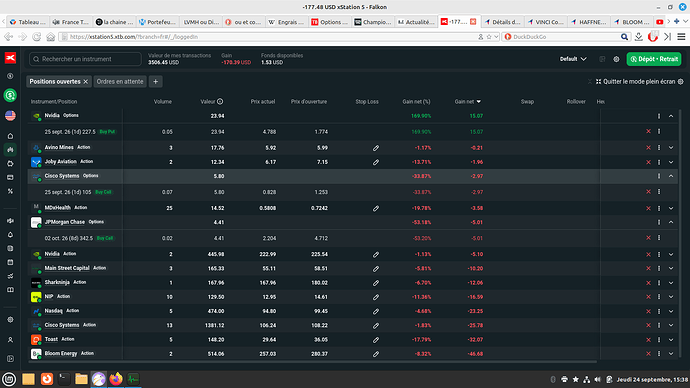
Task: Edit stop loss for Joby Aviation
Action: click(x=376, y=162)
